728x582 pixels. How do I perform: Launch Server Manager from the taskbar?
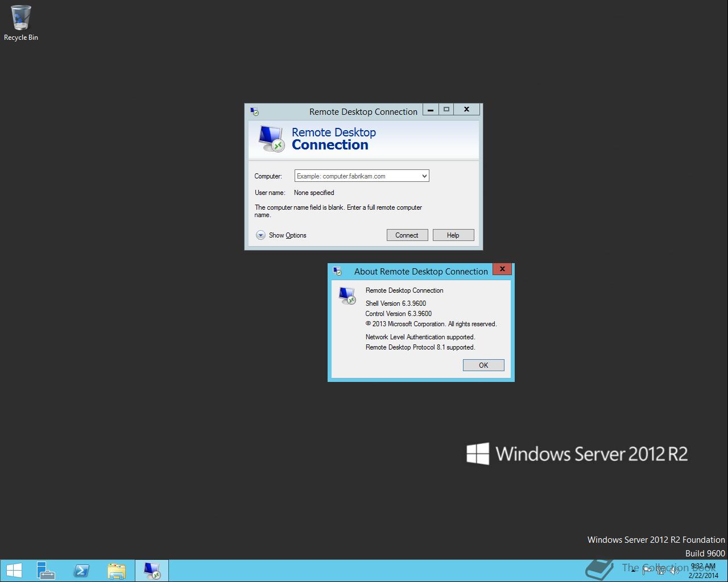point(45,571)
